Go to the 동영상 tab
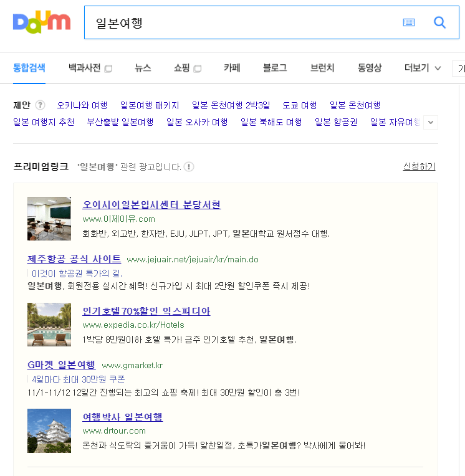The width and height of the screenshot is (465, 476). coord(370,68)
